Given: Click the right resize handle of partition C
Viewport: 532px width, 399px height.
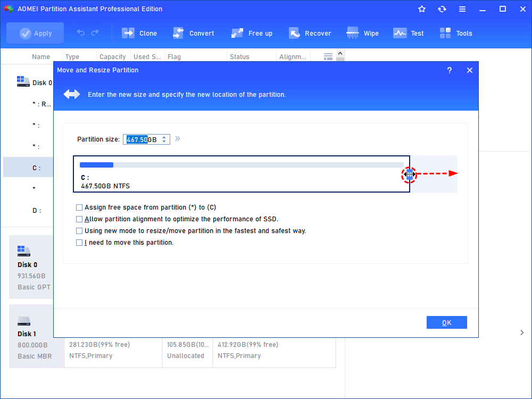Looking at the screenshot, I should click(x=410, y=174).
